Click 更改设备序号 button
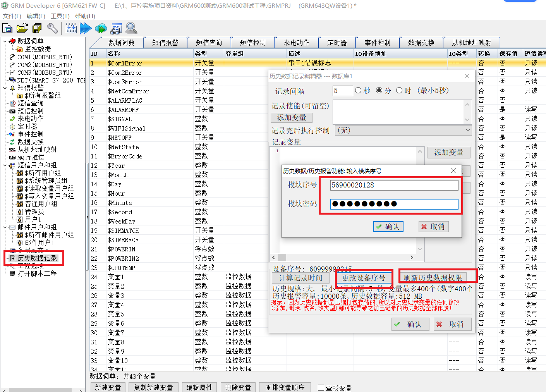The image size is (546, 392). click(x=364, y=278)
